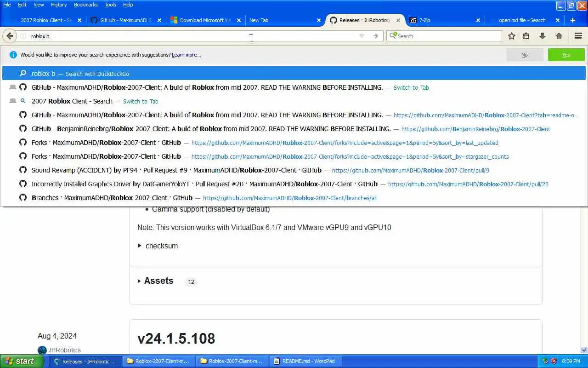Bookmark this page with the star icon
This screenshot has height=368, width=588.
point(512,36)
